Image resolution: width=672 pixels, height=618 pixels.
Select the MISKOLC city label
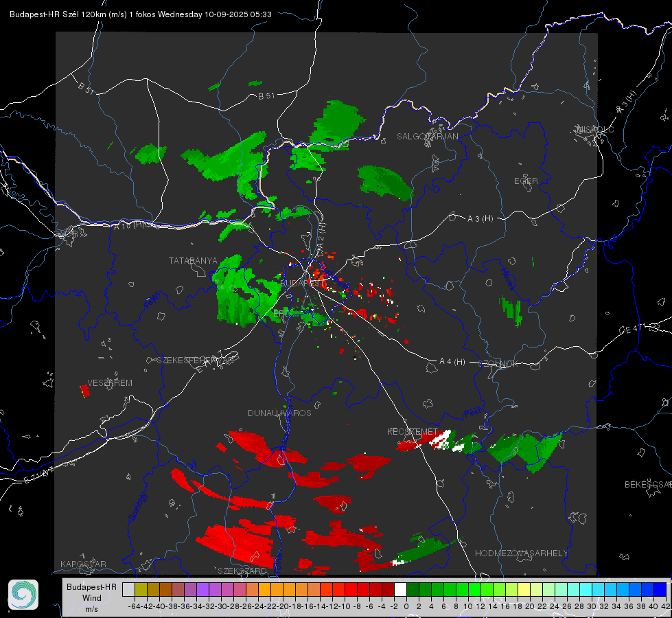(595, 129)
